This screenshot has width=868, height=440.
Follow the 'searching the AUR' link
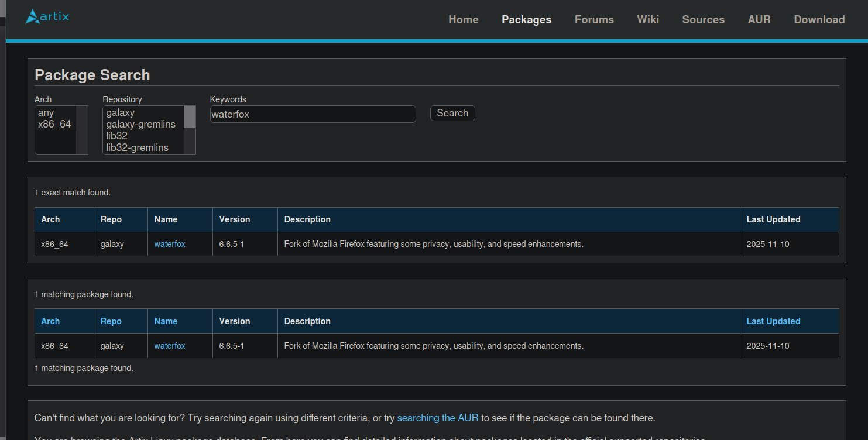point(438,418)
